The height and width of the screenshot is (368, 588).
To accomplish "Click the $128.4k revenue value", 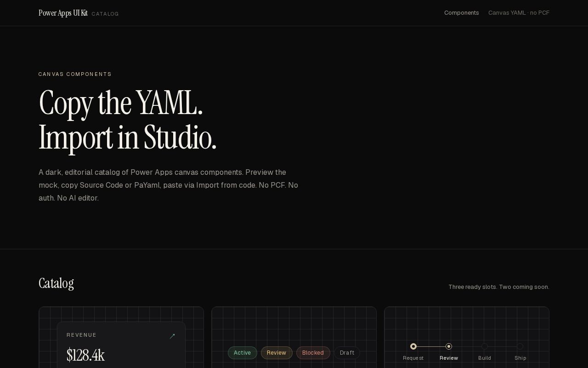I will coord(85,355).
